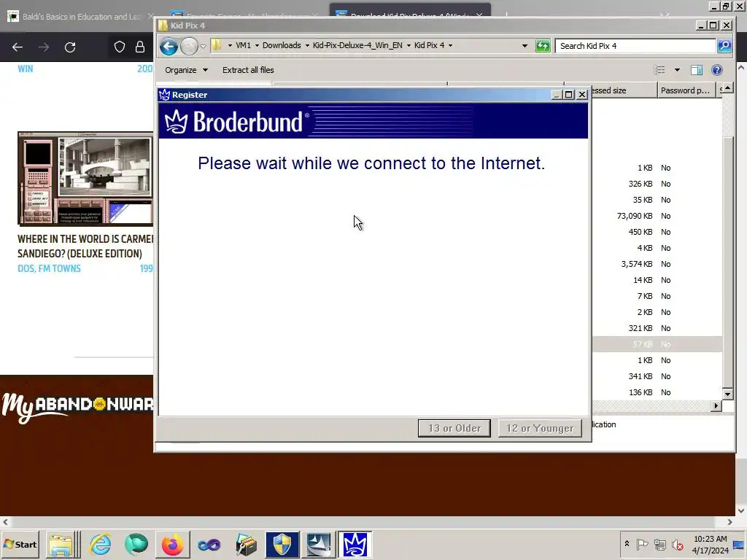Click Kid-Pix-Deluxe-4_Win_EN breadcrumb
Image resolution: width=747 pixels, height=560 pixels.
pos(357,45)
